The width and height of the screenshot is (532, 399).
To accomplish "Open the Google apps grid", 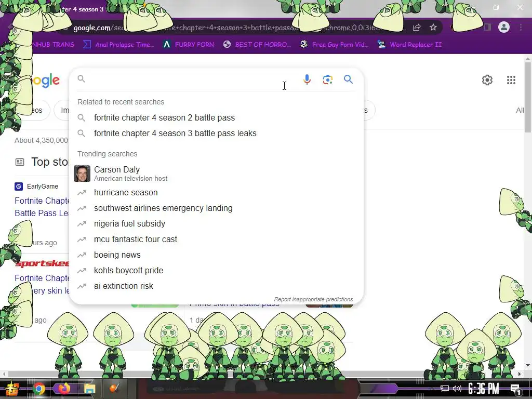I will click(x=511, y=80).
